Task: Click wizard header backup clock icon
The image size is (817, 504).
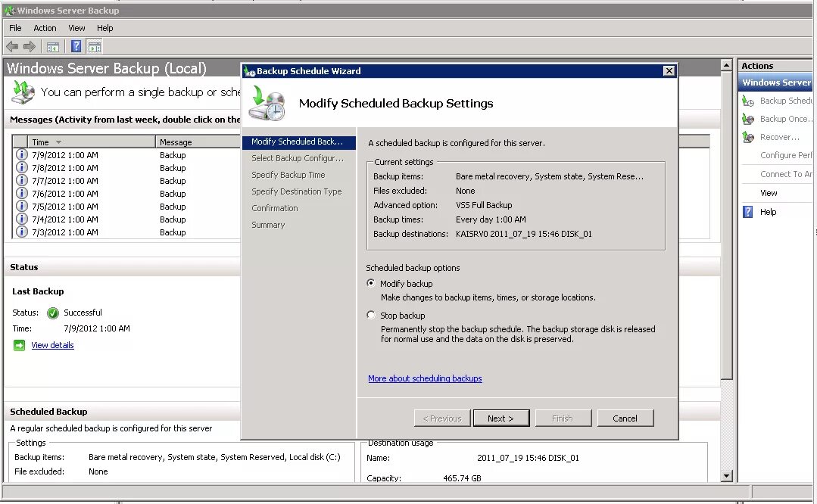Action: pos(267,103)
